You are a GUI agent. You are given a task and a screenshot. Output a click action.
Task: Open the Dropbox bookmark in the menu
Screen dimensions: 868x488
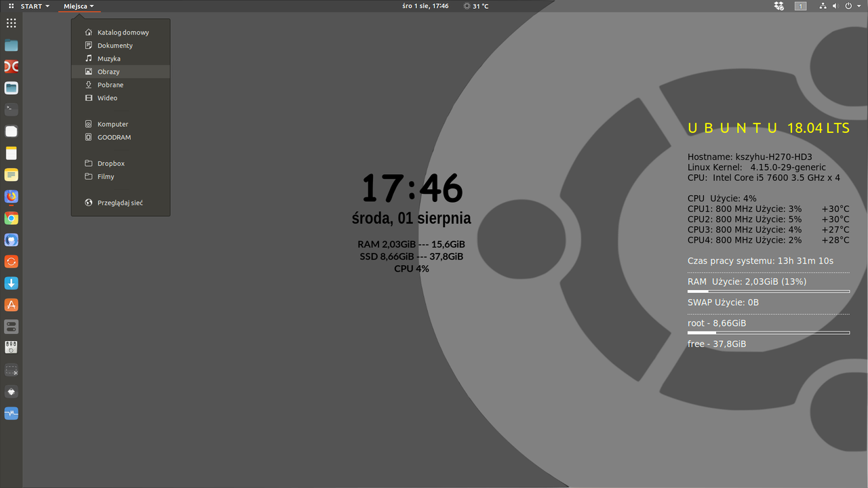pyautogui.click(x=121, y=163)
